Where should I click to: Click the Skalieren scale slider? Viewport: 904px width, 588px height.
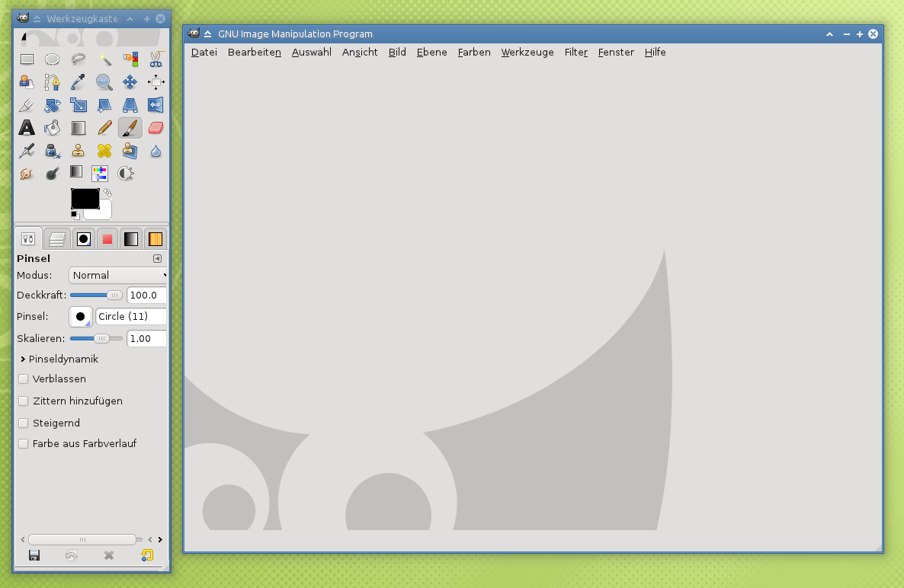(x=96, y=339)
